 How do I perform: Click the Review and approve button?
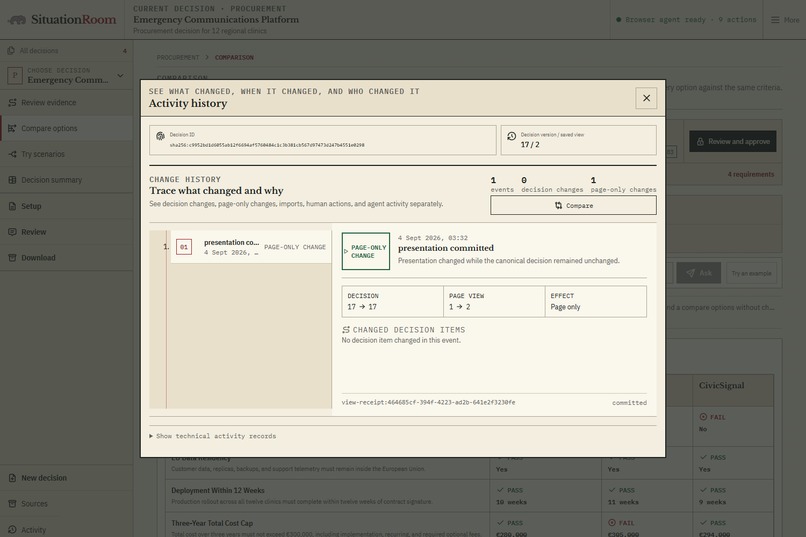732,141
